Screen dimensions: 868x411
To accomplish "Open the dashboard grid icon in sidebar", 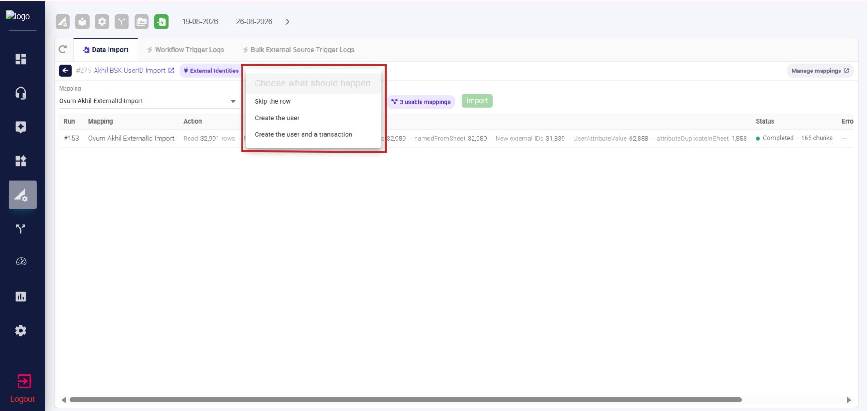I will (21, 59).
